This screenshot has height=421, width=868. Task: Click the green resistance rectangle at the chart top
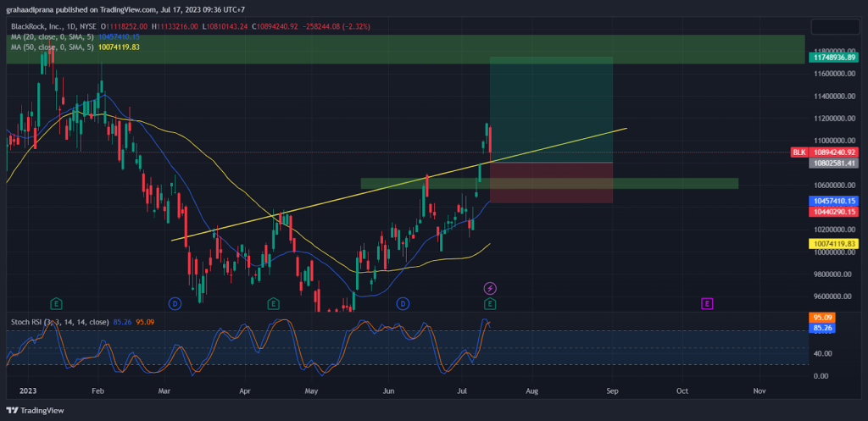[x=405, y=49]
